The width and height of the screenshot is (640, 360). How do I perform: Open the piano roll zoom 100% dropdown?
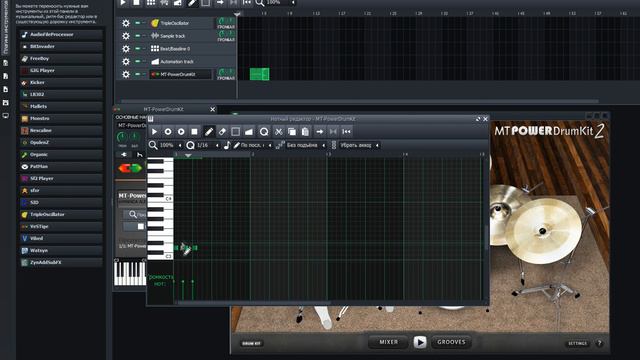(x=170, y=145)
